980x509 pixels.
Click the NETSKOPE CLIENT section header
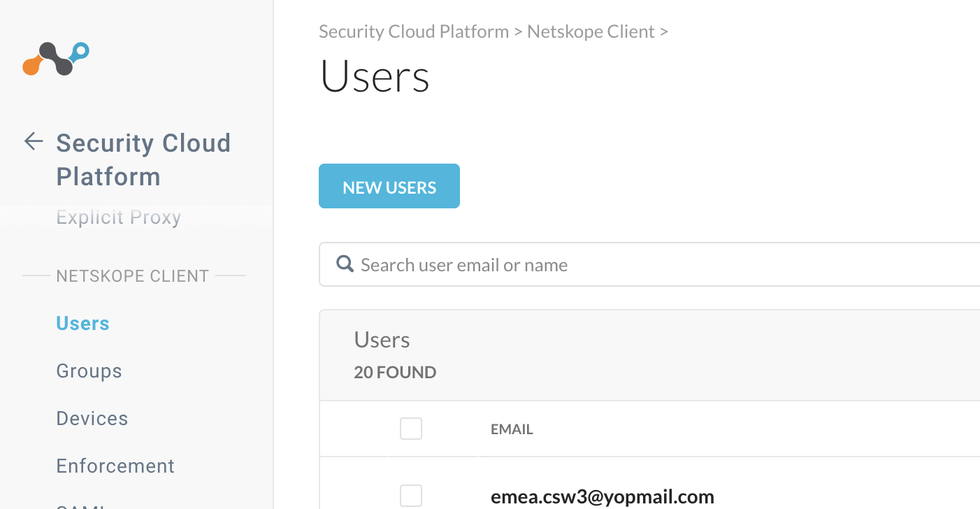pos(133,276)
